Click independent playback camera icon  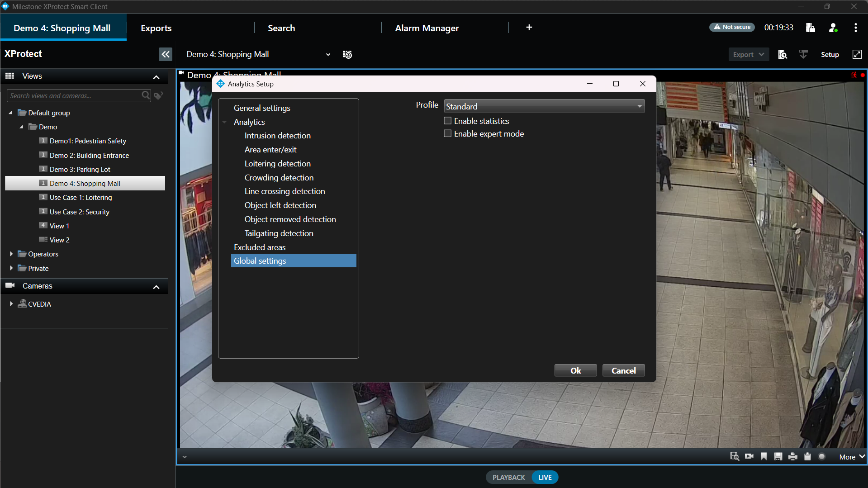[749, 456]
